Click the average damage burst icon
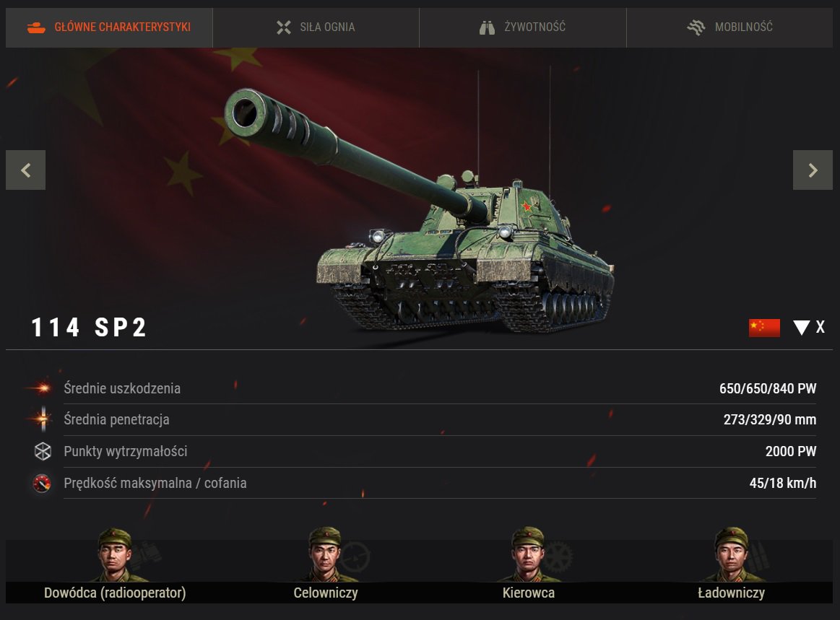 point(42,388)
